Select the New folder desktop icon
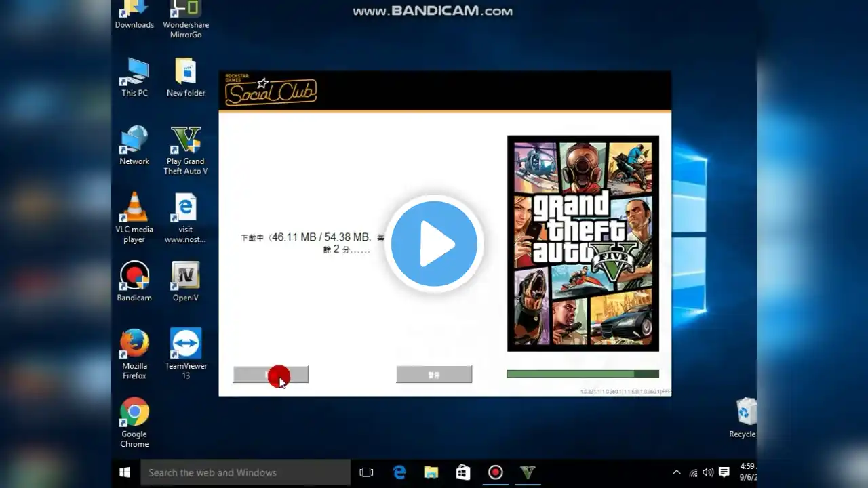The height and width of the screenshot is (488, 868). pos(186,77)
